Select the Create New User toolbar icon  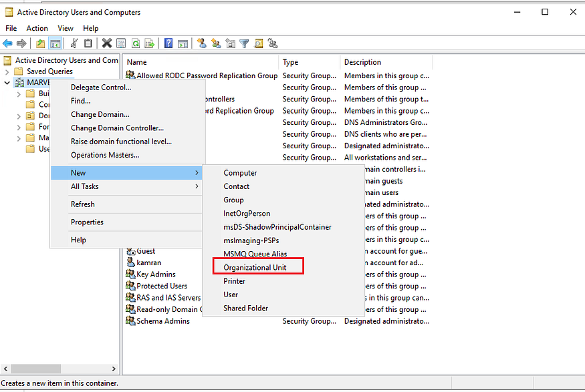point(202,43)
